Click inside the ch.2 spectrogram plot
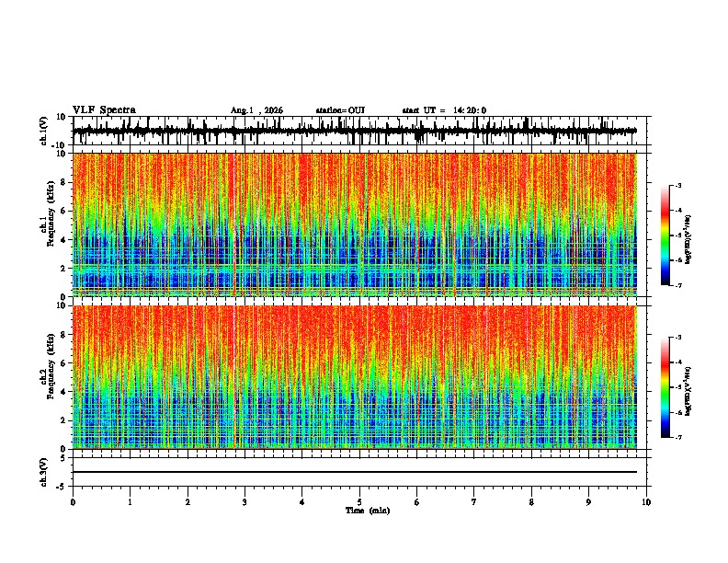 [x=355, y=377]
